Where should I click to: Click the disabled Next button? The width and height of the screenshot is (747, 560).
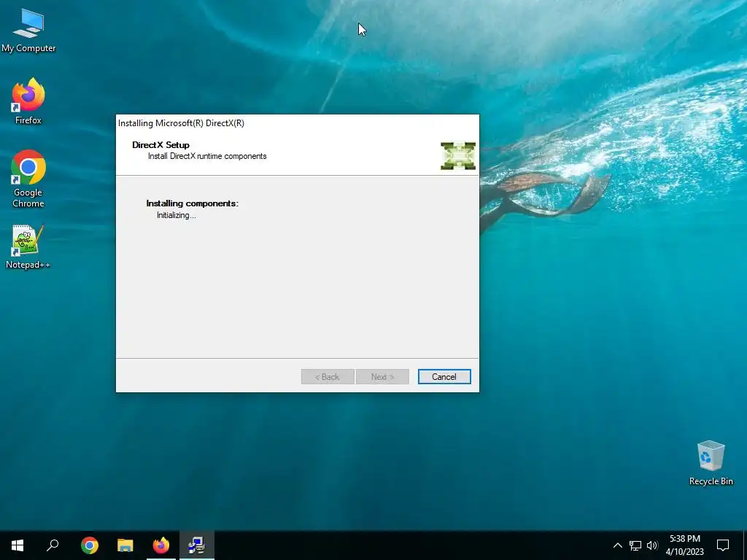pos(382,377)
